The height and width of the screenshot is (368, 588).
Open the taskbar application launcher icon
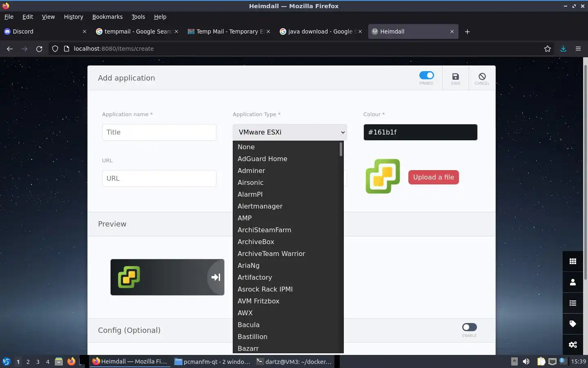point(7,361)
